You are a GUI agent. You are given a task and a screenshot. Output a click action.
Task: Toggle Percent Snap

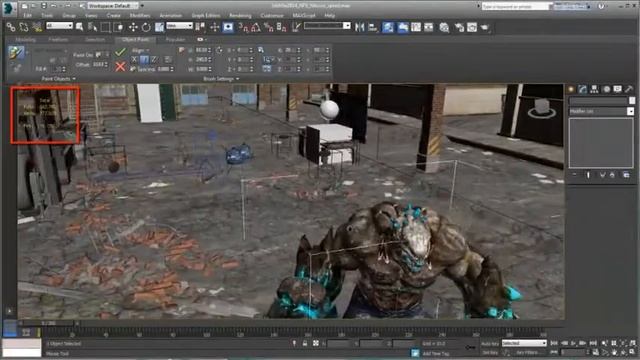269,27
